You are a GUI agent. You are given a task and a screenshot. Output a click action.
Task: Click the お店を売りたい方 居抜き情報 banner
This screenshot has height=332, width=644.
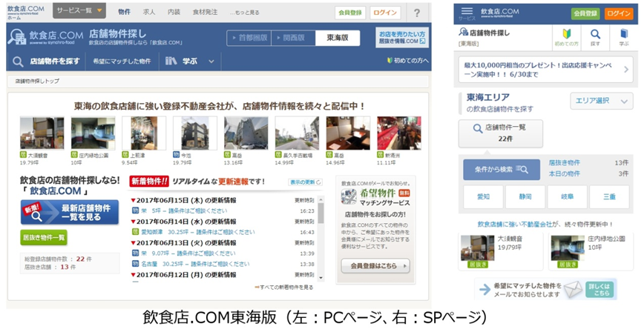(x=402, y=37)
